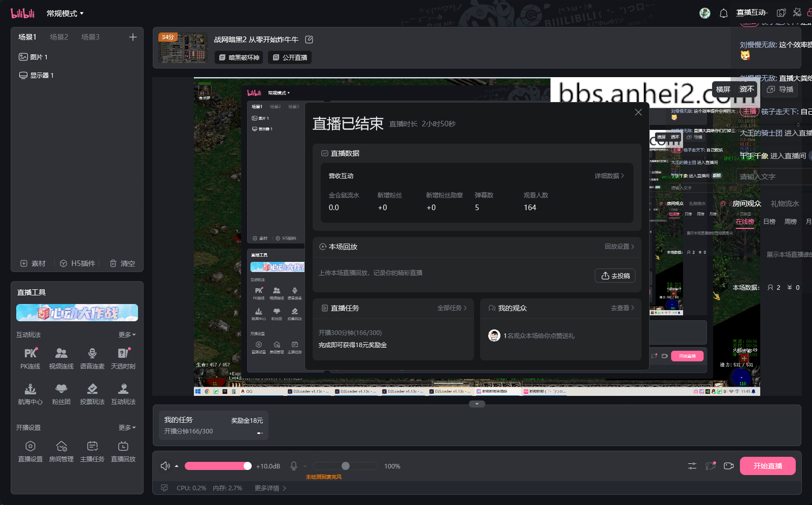Open 直播设置 stream settings
The width and height of the screenshot is (812, 505).
[30, 451]
